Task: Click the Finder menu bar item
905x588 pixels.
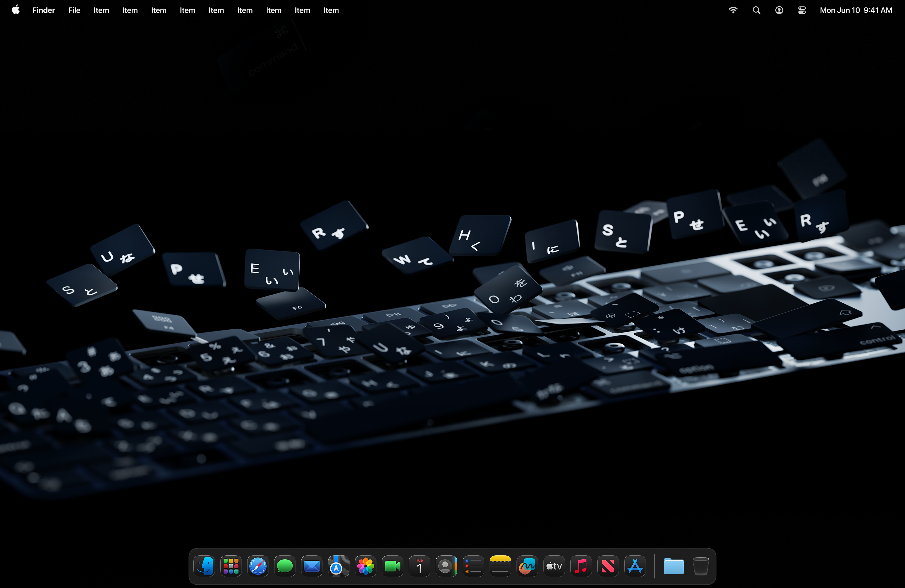Action: pyautogui.click(x=43, y=10)
